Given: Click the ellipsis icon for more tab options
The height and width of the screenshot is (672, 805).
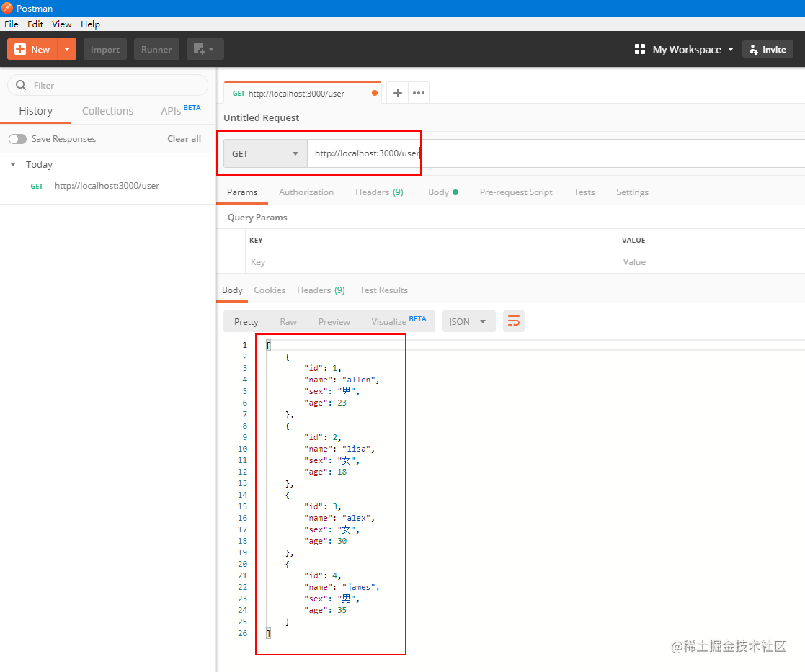Looking at the screenshot, I should pos(418,92).
